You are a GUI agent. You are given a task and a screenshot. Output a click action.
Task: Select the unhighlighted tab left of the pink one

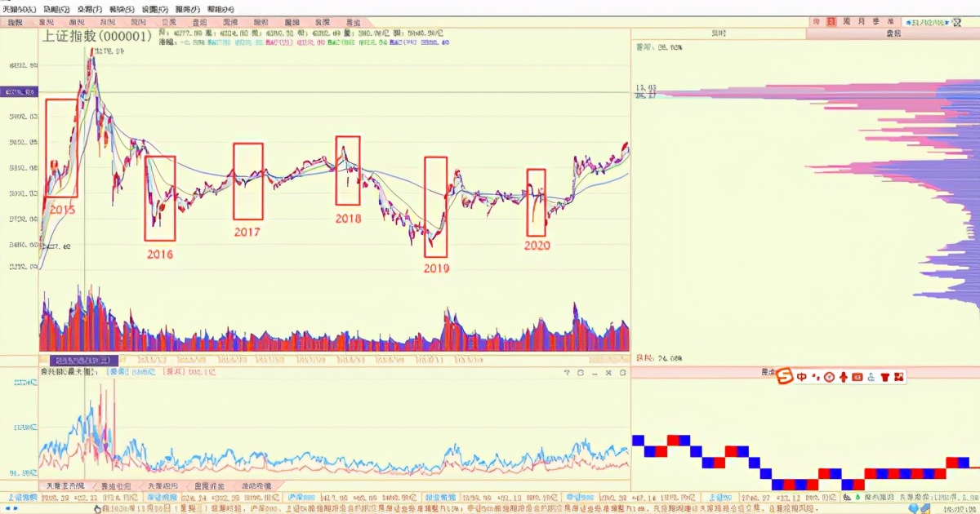[719, 34]
